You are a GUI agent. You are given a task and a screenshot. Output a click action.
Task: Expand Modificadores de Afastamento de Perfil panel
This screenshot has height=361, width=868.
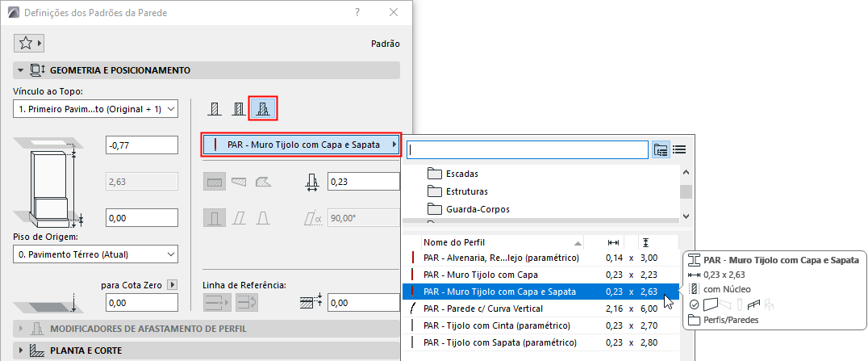tap(22, 329)
